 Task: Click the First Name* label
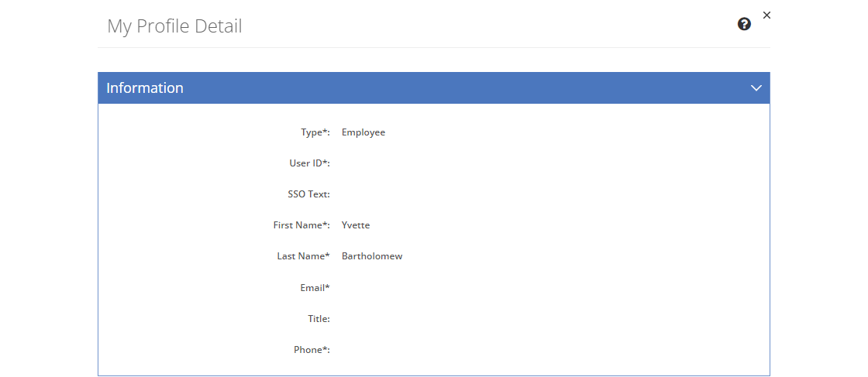click(301, 225)
